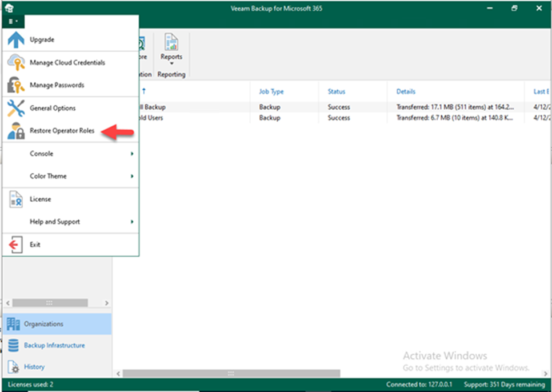This screenshot has width=552, height=392.
Task: Click 'Connected to: 127.0.0.1' status text
Action: coord(419,384)
